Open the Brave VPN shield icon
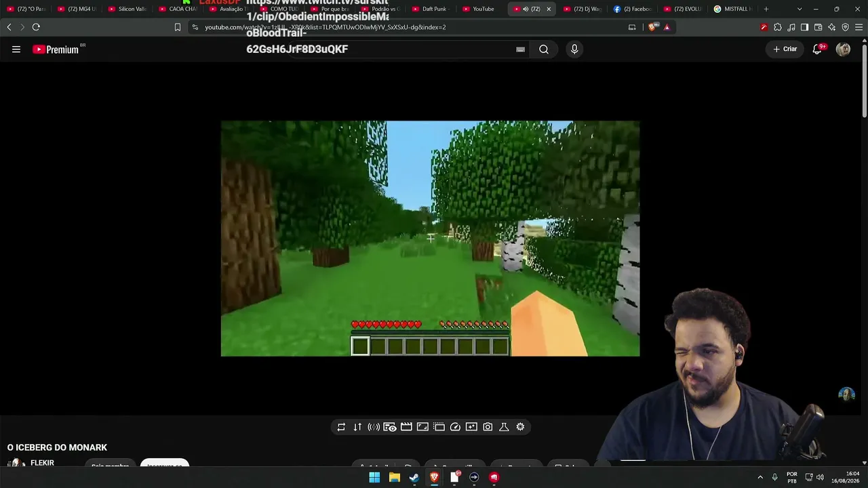The width and height of the screenshot is (868, 488). [846, 27]
